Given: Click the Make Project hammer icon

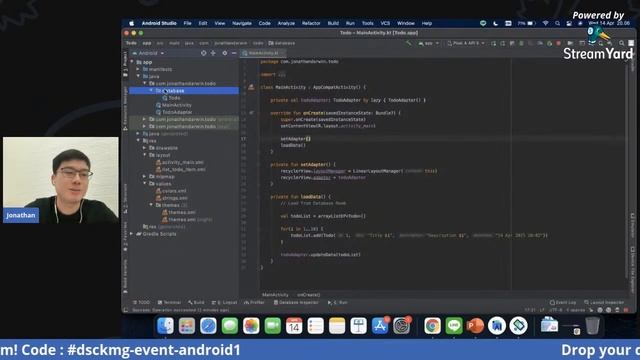Looking at the screenshot, I should (x=408, y=43).
